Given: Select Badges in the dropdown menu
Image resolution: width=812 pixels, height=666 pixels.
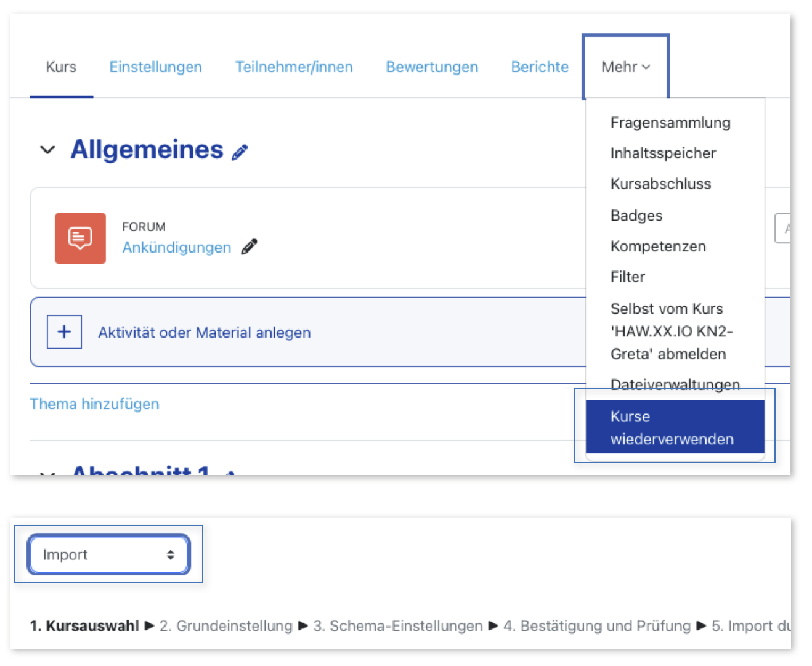Looking at the screenshot, I should (x=636, y=216).
